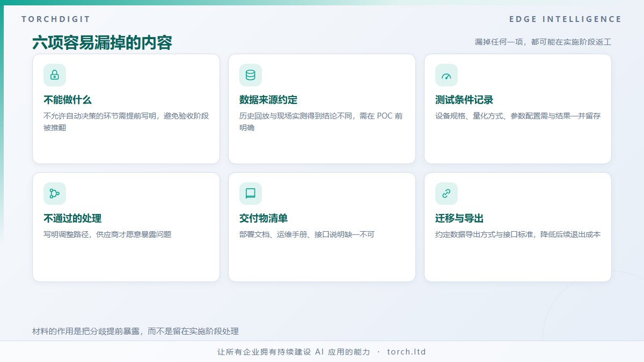Screen dimensions: 644x362
Task: Click the TORCHDIGIT brand text
Action: (x=56, y=19)
